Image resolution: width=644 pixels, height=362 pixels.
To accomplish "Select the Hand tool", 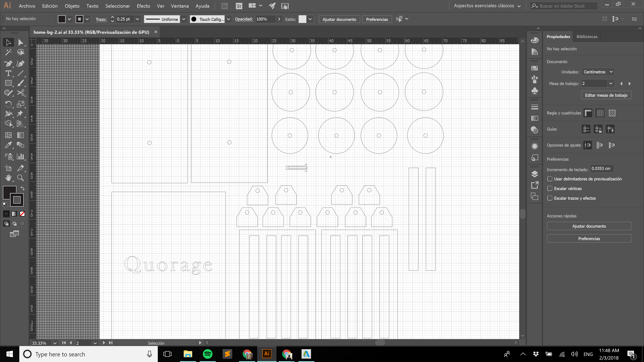I will [x=8, y=178].
